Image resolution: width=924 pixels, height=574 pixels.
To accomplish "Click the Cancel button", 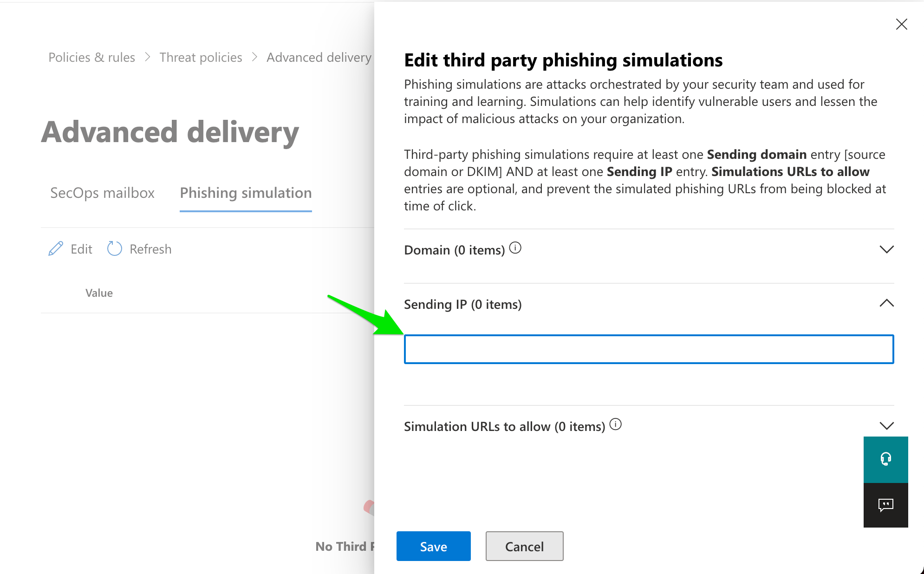I will (x=524, y=546).
